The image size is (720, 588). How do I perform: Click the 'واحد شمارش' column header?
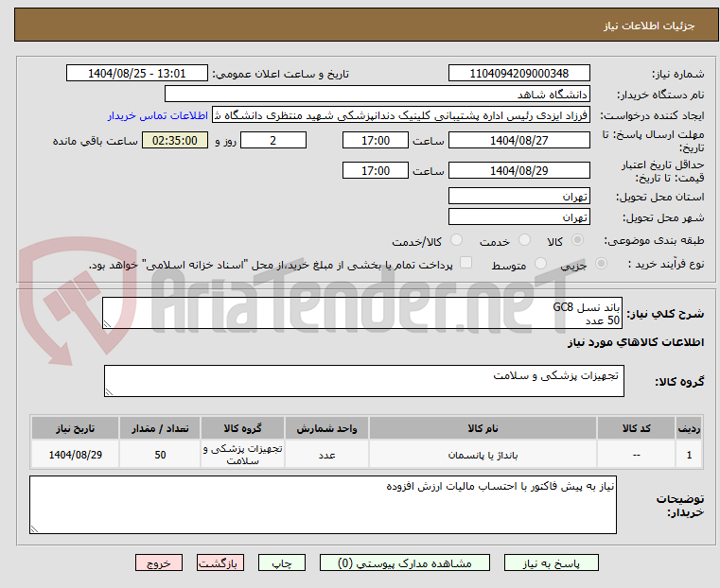point(326,428)
